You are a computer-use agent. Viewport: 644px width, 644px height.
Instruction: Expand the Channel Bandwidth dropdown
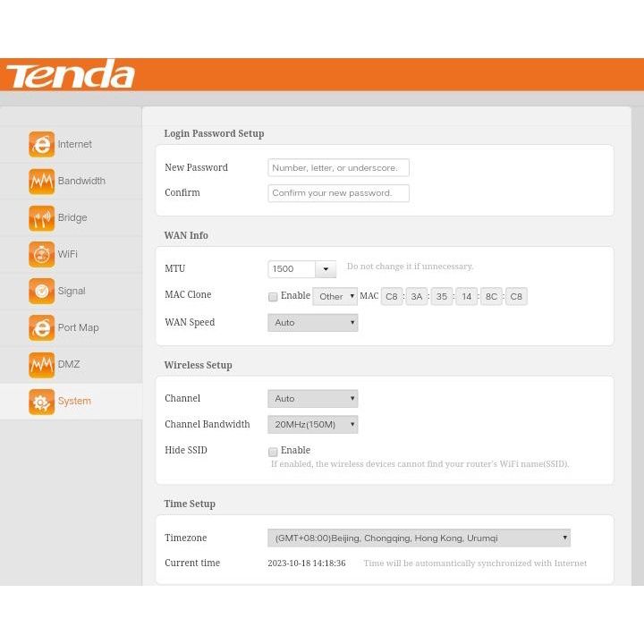tap(312, 425)
